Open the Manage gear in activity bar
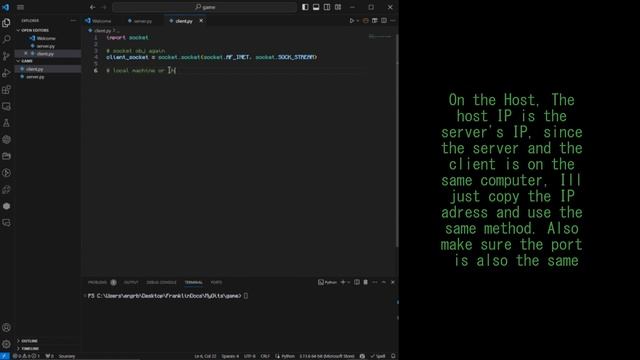Image resolution: width=640 pixels, height=360 pixels. pyautogui.click(x=6, y=344)
